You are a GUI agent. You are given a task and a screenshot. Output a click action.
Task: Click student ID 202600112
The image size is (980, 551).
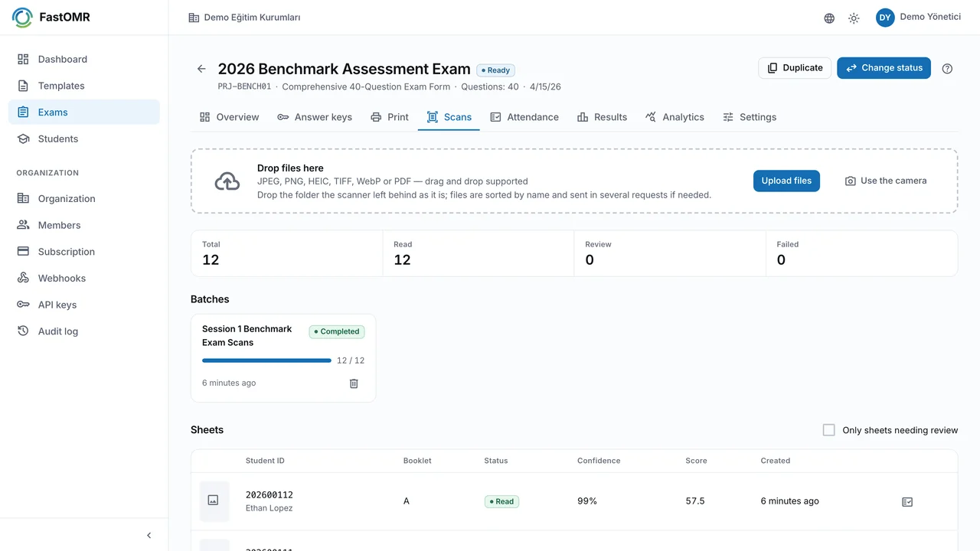pos(269,495)
